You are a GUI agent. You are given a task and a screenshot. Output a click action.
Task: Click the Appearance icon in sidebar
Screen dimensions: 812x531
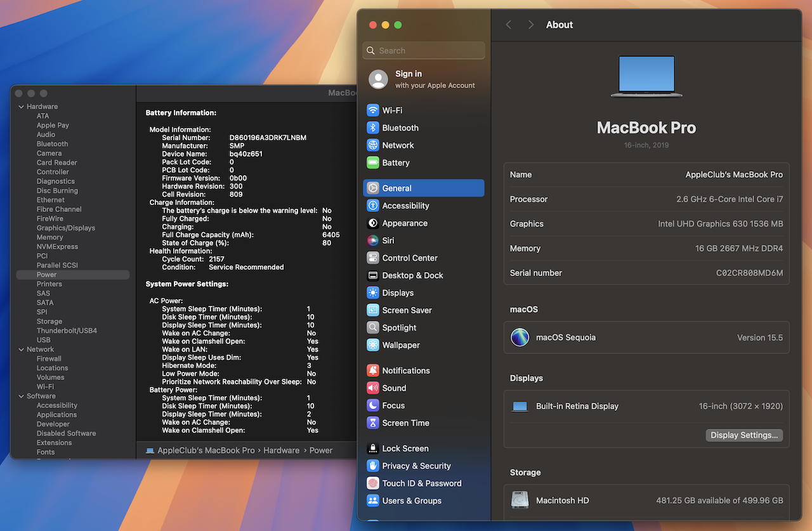tap(373, 223)
